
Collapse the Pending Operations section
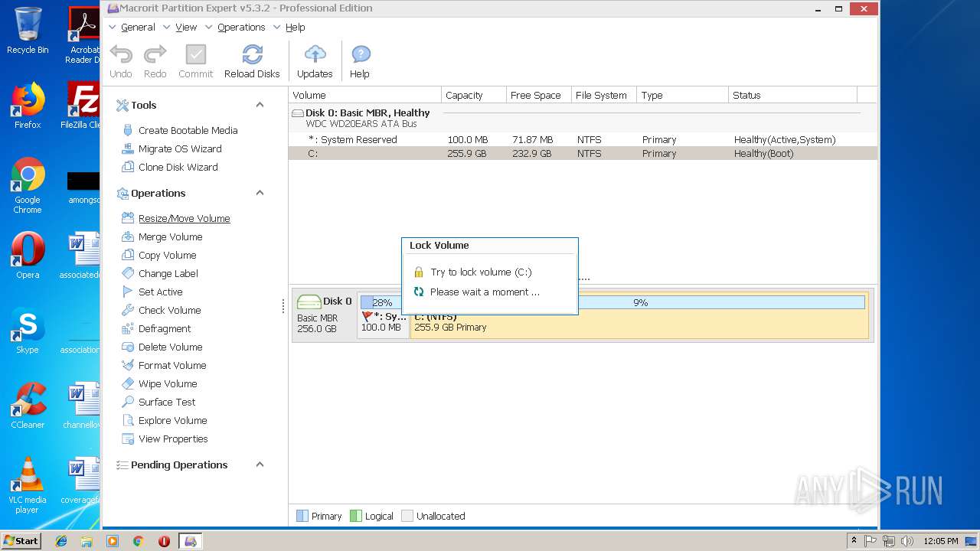[x=260, y=465]
